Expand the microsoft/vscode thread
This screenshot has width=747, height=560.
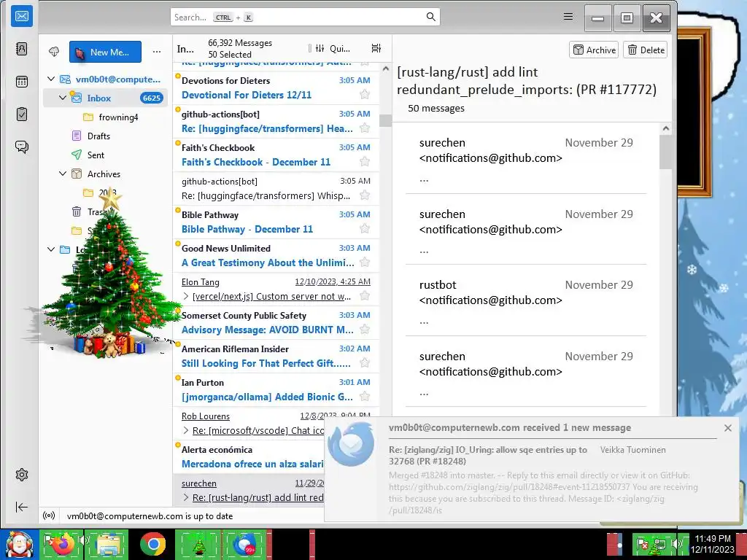point(186,430)
